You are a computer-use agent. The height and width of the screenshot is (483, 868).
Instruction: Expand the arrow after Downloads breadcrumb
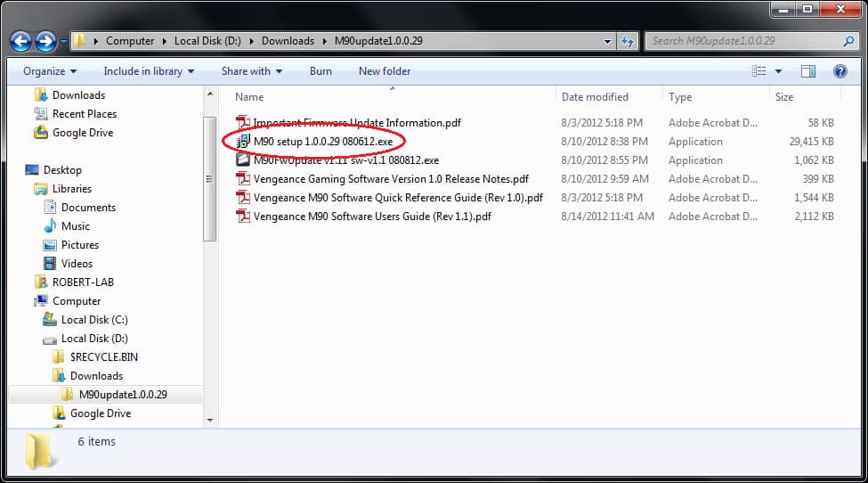(324, 41)
